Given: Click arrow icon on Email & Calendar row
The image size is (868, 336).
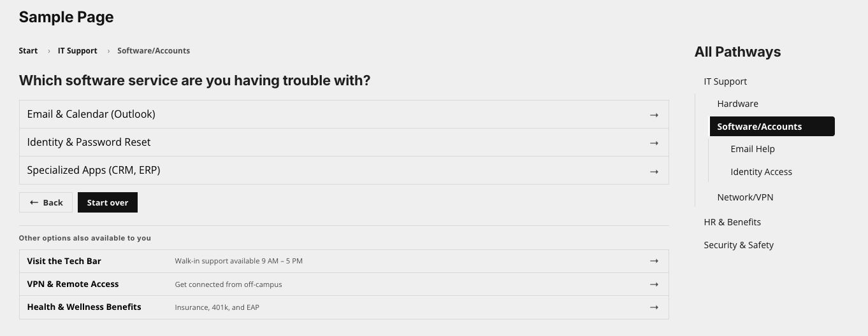Looking at the screenshot, I should pyautogui.click(x=654, y=115).
